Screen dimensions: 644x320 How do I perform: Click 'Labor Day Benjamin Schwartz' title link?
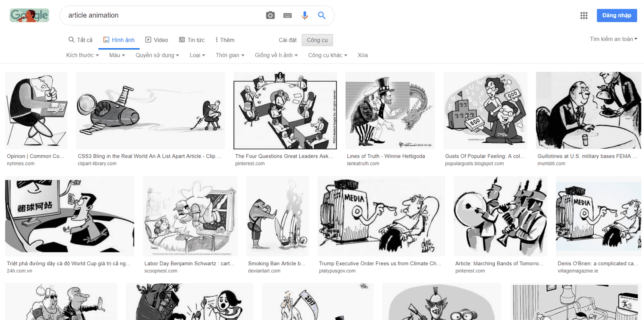(x=190, y=264)
